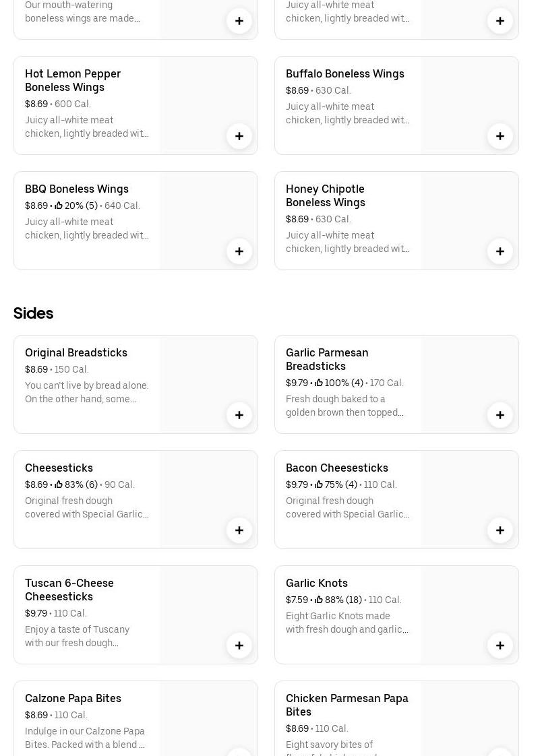This screenshot has height=756, width=542.
Task: Open Calzone Papa Bites item details
Action: [x=73, y=698]
